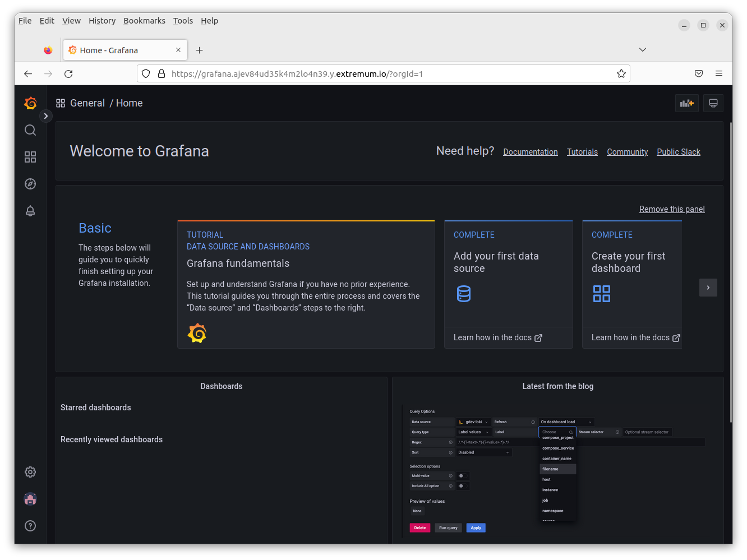747x560 pixels.
Task: Click General in the breadcrumb
Action: (x=87, y=103)
